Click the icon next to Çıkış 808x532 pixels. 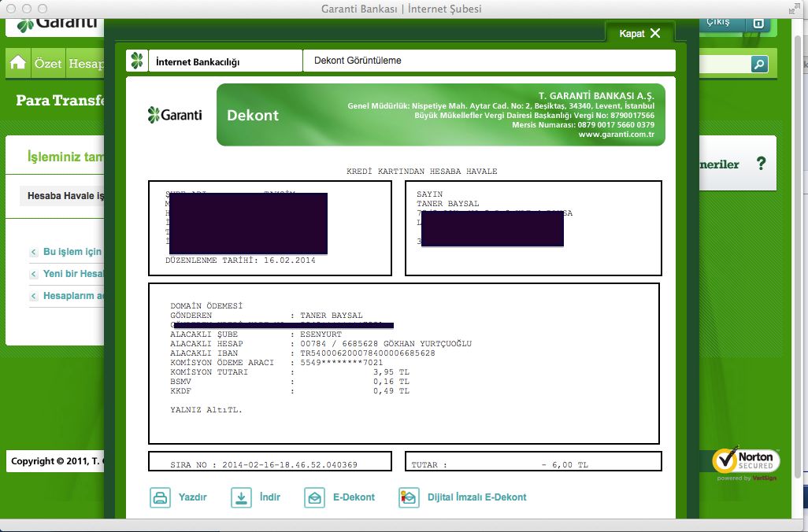click(758, 23)
